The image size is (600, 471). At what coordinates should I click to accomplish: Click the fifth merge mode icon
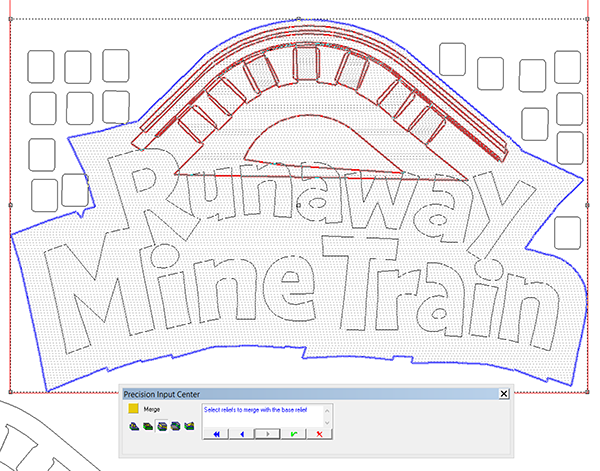pos(189,426)
